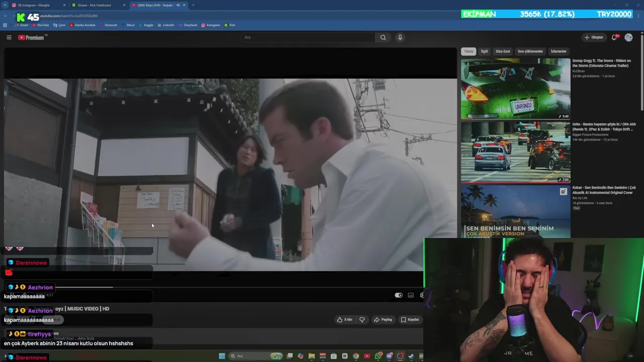This screenshot has height=362, width=644.
Task: Open the YouTube hamburger guide menu
Action: (x=9, y=37)
